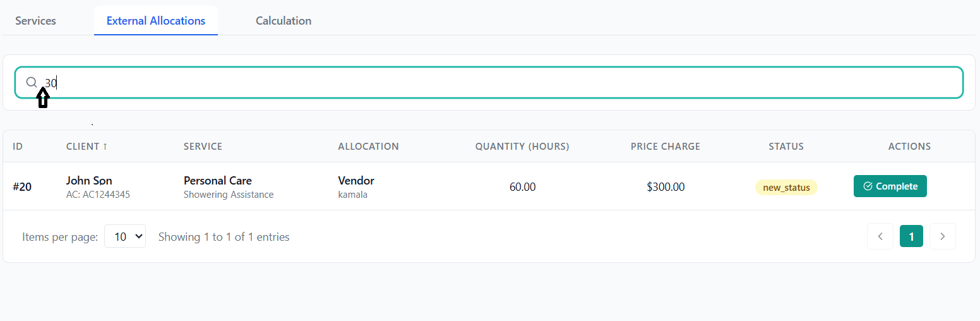The image size is (980, 321).
Task: Click the new_status badge
Action: (786, 187)
